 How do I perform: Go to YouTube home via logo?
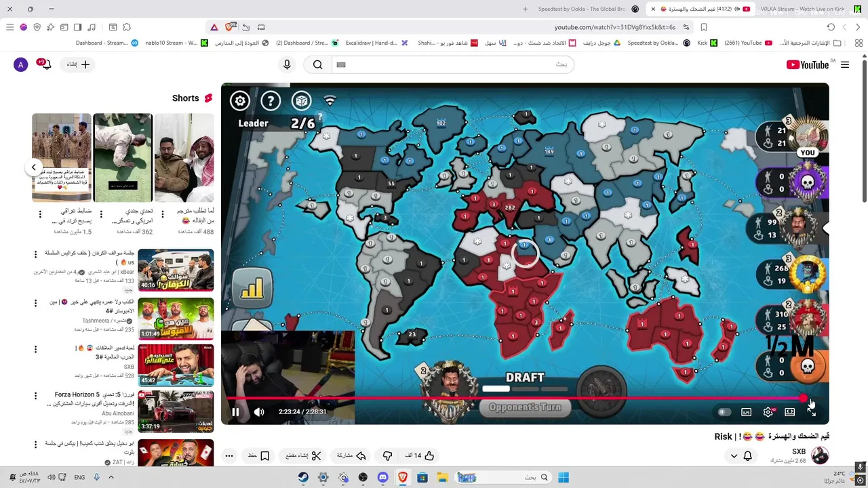coord(808,64)
